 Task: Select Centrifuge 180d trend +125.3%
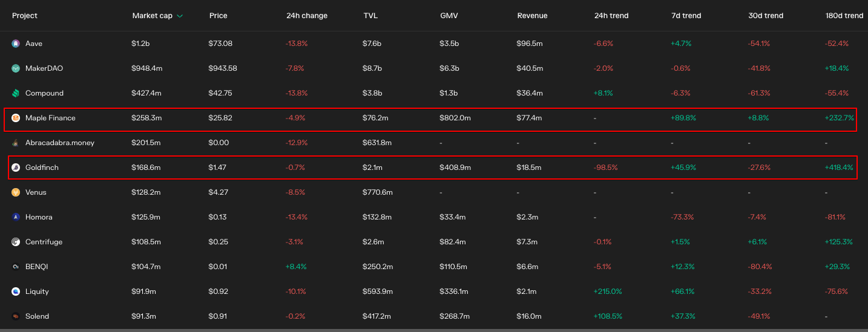[839, 242]
